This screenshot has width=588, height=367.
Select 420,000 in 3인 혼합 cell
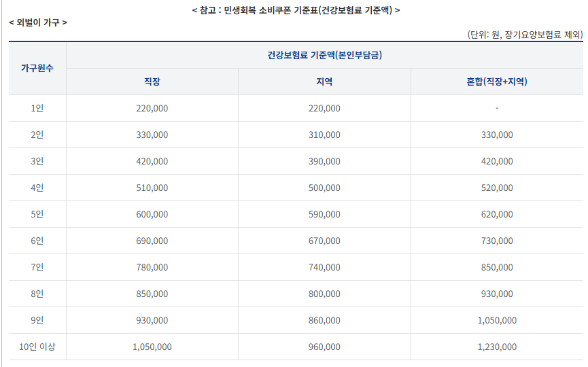point(497,162)
